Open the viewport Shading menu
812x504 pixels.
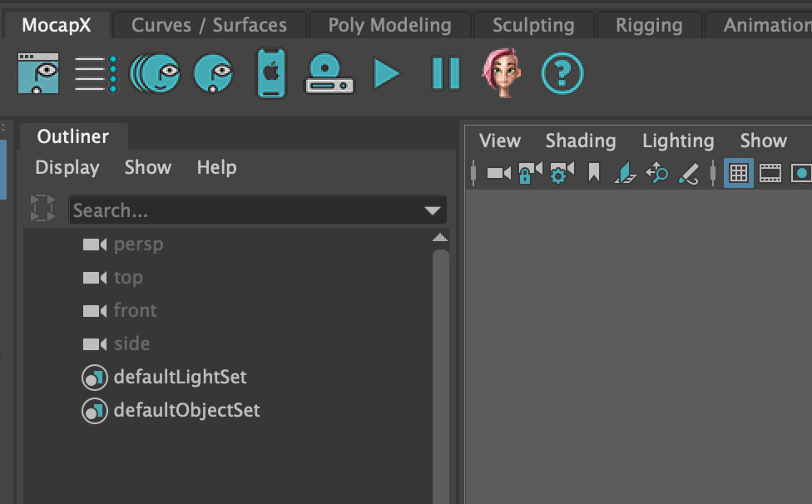(x=581, y=141)
